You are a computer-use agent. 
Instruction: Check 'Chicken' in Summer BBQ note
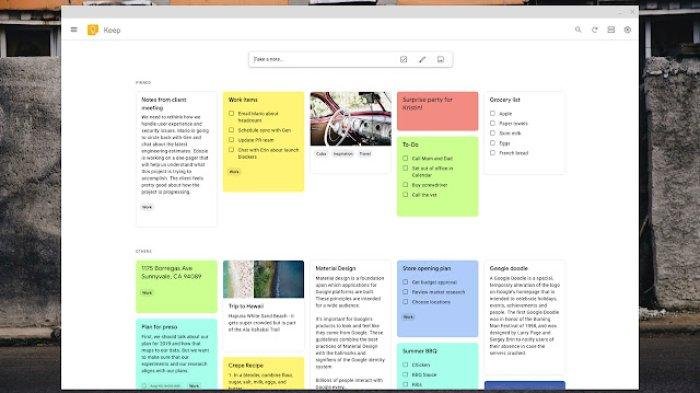(405, 364)
